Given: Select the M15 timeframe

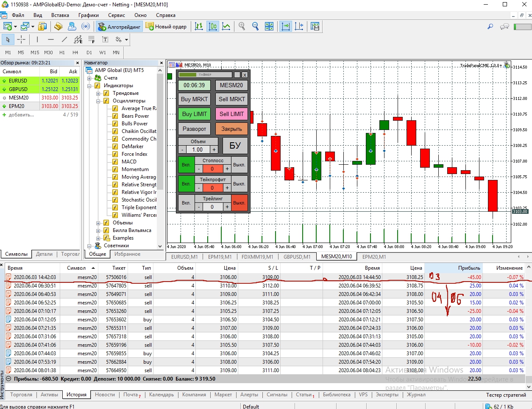Looking at the screenshot, I should 35,53.
